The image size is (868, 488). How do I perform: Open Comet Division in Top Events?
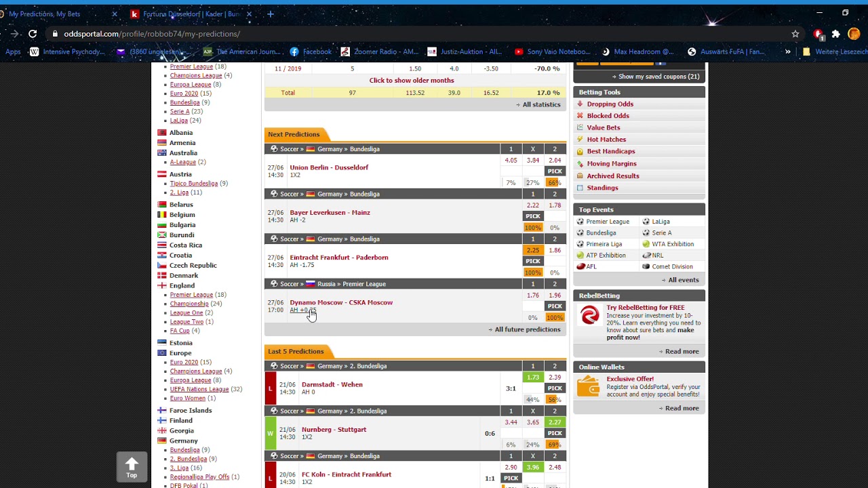(673, 267)
